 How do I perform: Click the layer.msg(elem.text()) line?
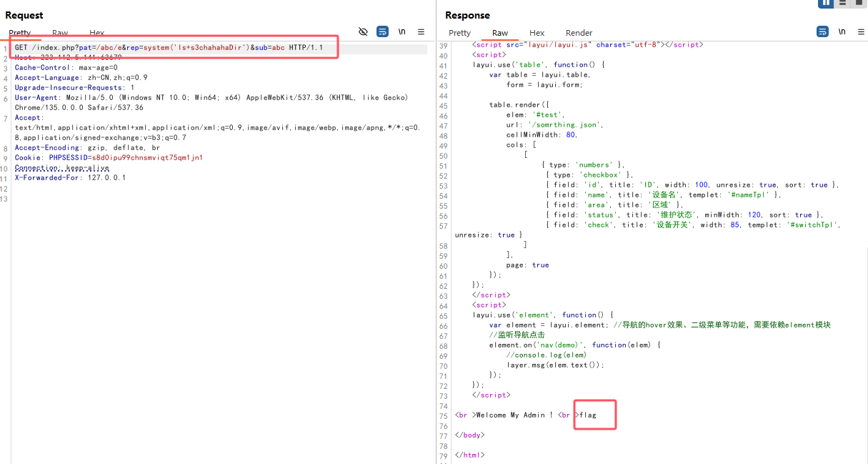tap(556, 365)
